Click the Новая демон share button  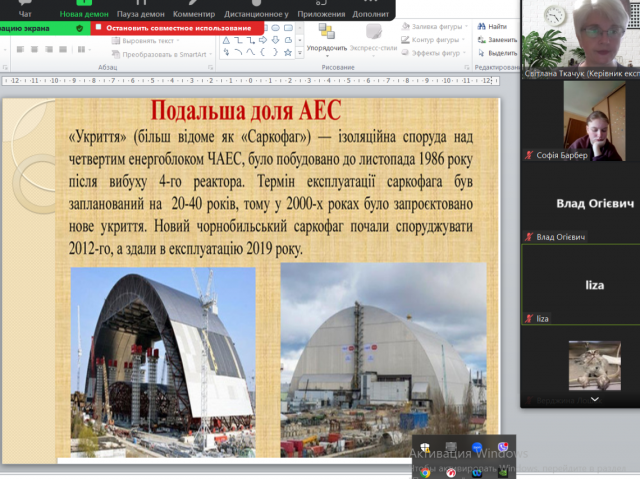[x=85, y=10]
